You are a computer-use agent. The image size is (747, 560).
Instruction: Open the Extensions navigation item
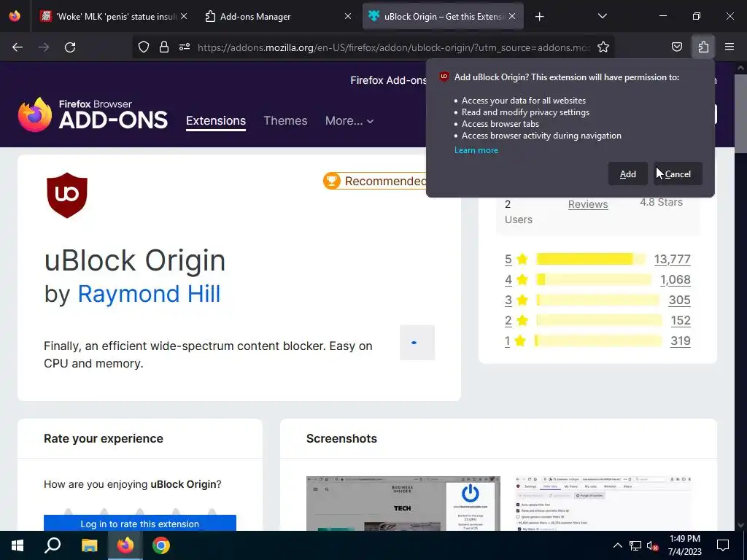pos(216,120)
